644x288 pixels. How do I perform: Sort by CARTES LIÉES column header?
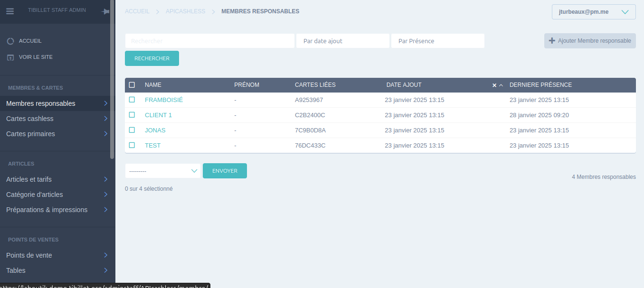click(315, 85)
